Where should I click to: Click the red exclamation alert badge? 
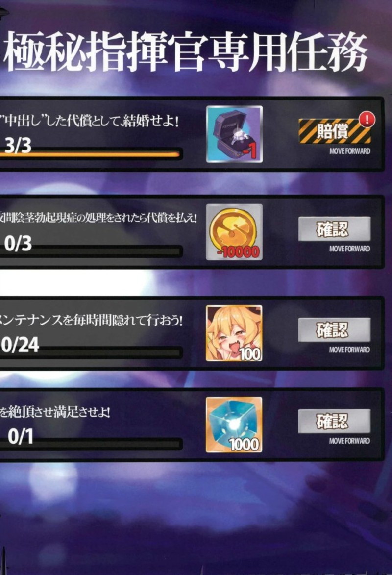[x=367, y=119]
